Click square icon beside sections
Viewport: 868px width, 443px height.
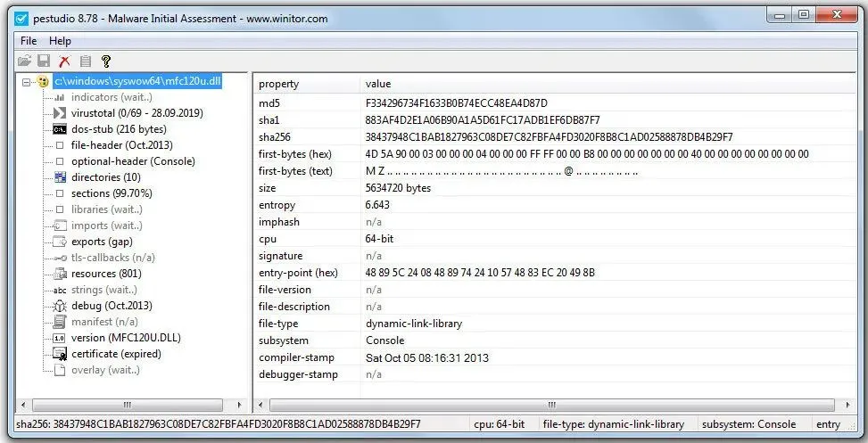pos(60,193)
